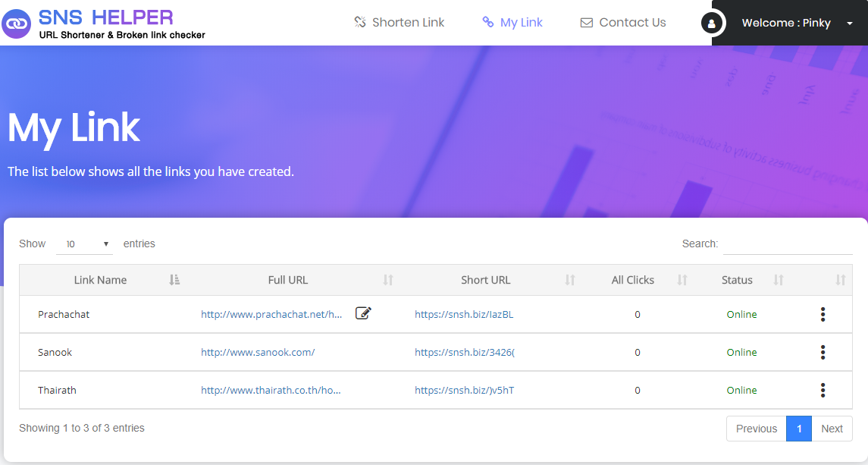Screen dimensions: 868x465
Task: Click the Previous pagination button
Action: pyautogui.click(x=756, y=429)
